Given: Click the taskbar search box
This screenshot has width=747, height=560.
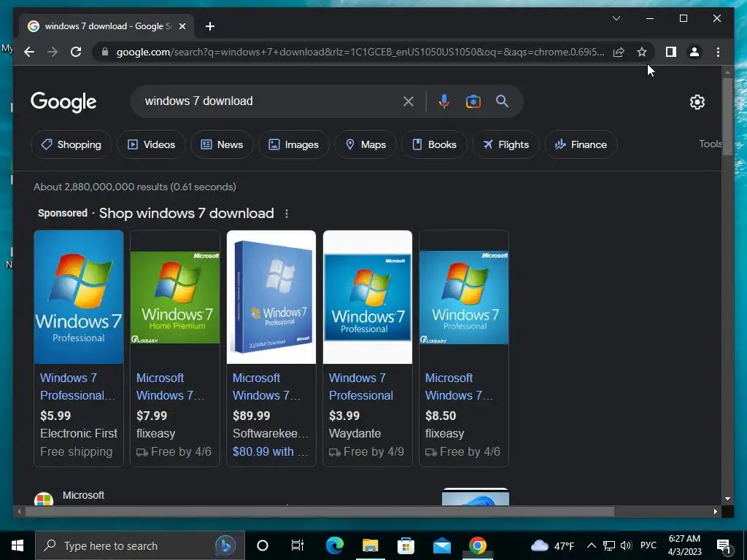Looking at the screenshot, I should (x=140, y=545).
